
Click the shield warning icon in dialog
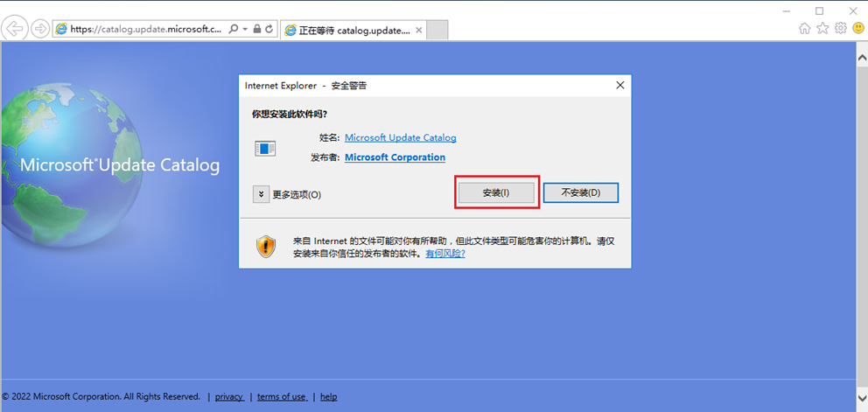(x=266, y=247)
